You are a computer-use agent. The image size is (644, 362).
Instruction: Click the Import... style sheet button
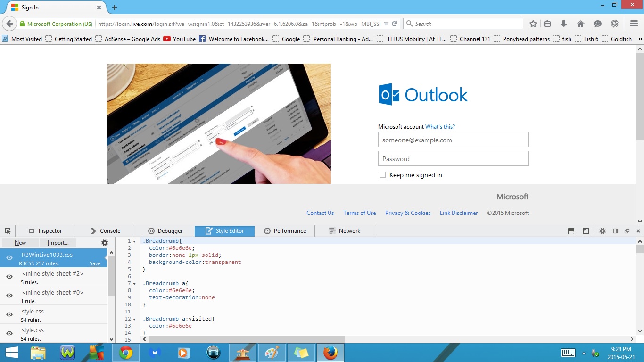coord(58,243)
